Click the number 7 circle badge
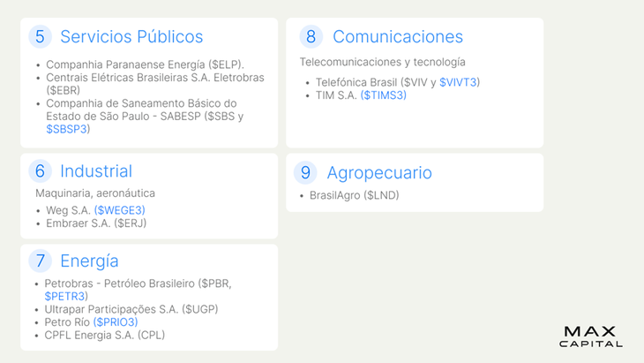 (40, 261)
